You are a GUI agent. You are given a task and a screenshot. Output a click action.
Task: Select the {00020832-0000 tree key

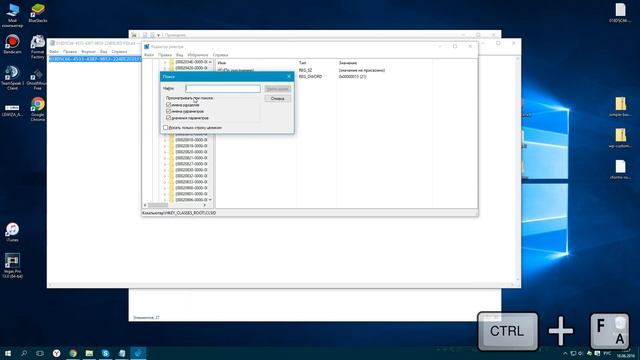click(191, 176)
